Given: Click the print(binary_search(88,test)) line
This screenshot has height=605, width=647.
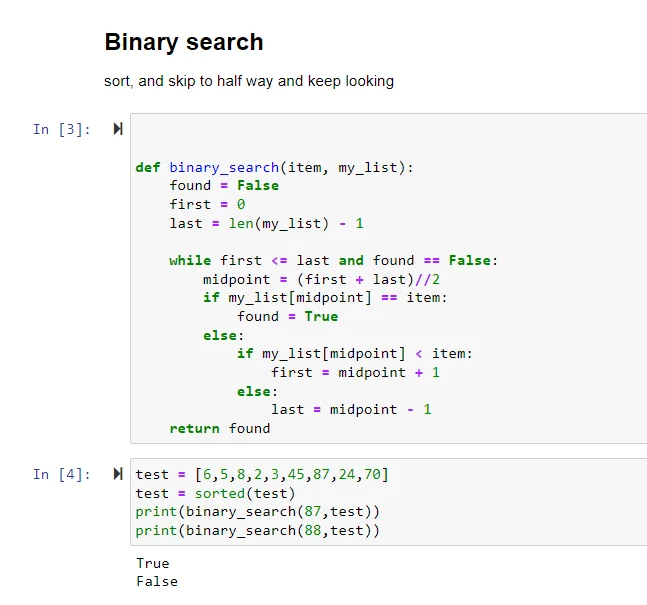Looking at the screenshot, I should coord(258,530).
